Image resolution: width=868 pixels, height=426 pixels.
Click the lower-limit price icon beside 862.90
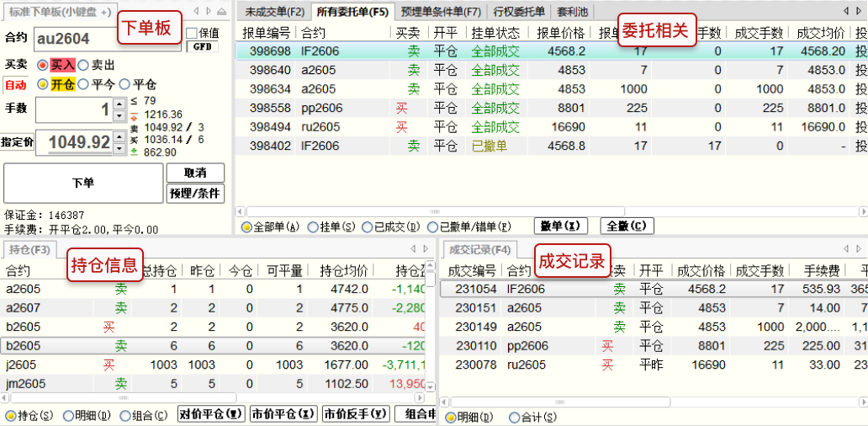pyautogui.click(x=135, y=152)
